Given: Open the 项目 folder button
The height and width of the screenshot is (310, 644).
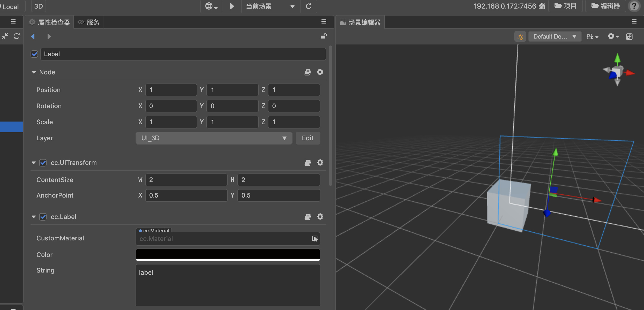Looking at the screenshot, I should pos(565,6).
